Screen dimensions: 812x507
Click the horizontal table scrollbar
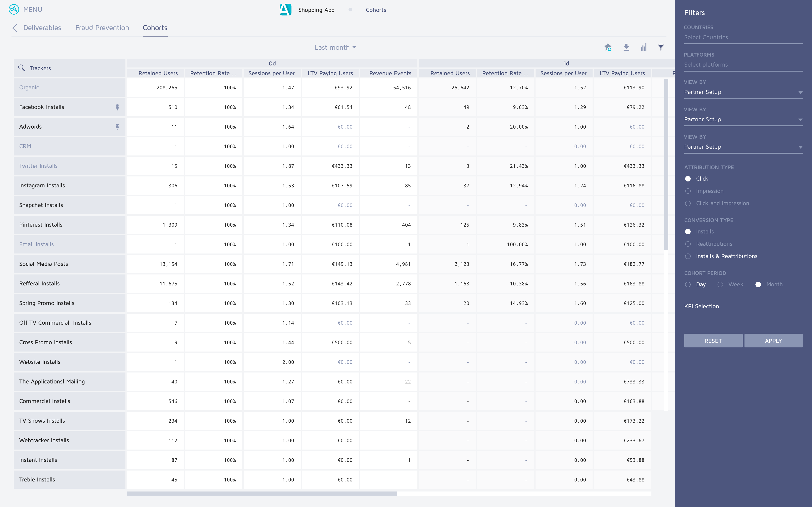(x=262, y=494)
